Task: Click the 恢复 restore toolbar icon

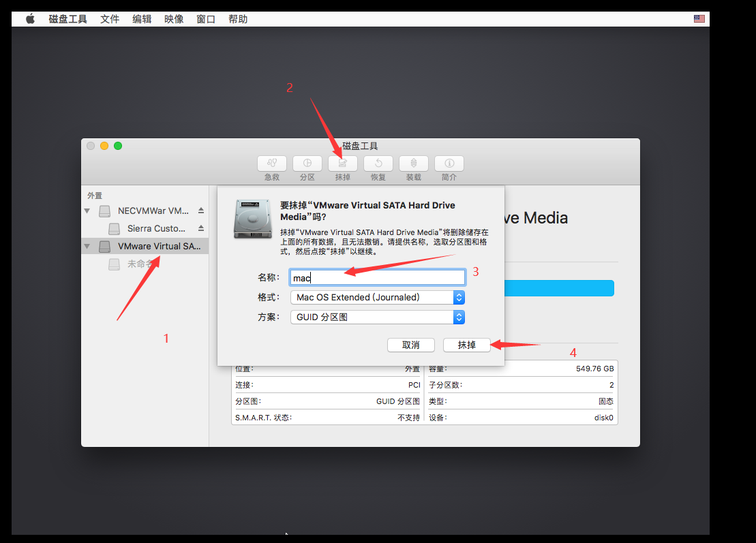Action: click(x=378, y=164)
